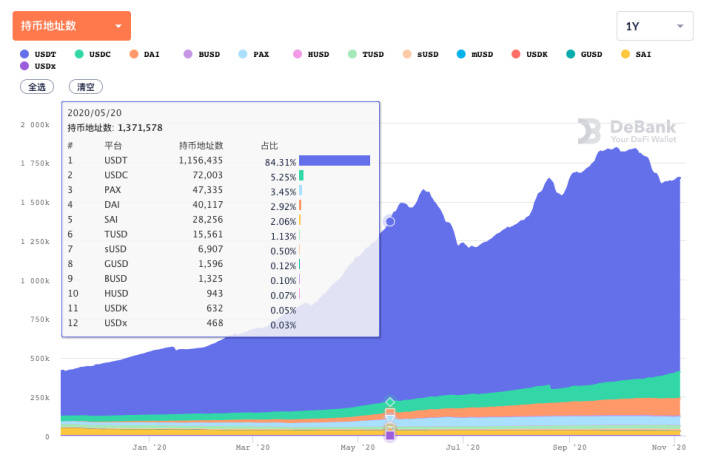Viewport: 701px width, 463px height.
Task: Click the USDT data point marker on chart
Action: tap(390, 221)
